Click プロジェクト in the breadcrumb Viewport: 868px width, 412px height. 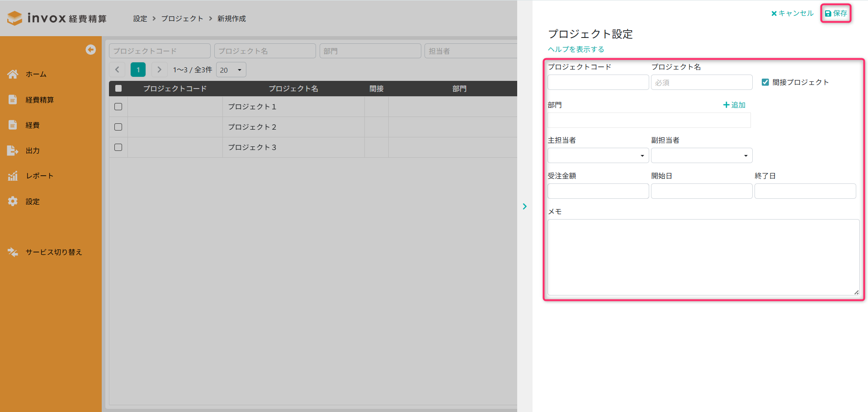pyautogui.click(x=182, y=19)
